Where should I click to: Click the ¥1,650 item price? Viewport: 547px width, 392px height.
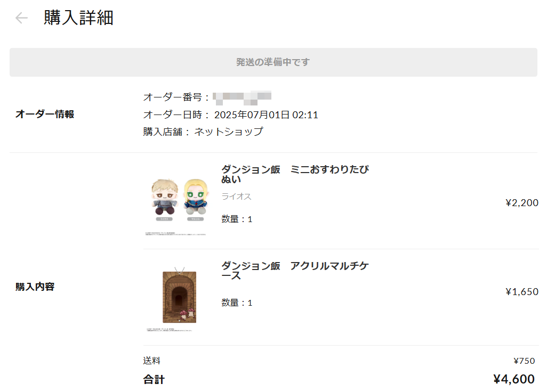tap(521, 291)
